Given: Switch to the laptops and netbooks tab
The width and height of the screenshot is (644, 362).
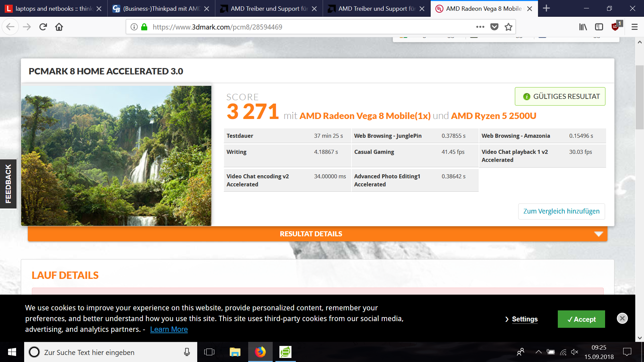Looking at the screenshot, I should (50, 8).
